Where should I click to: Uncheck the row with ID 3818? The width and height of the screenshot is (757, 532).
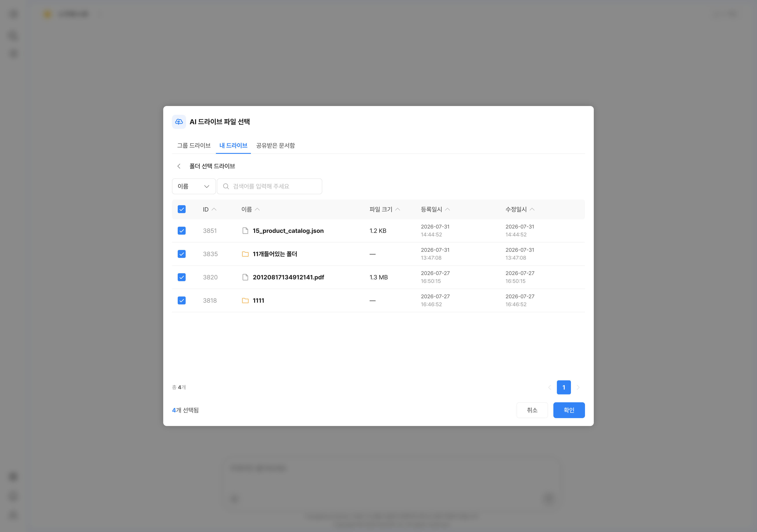click(182, 300)
